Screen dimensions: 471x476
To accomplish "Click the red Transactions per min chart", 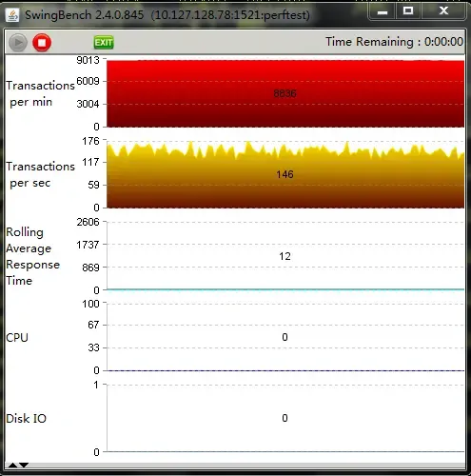I will tap(285, 93).
